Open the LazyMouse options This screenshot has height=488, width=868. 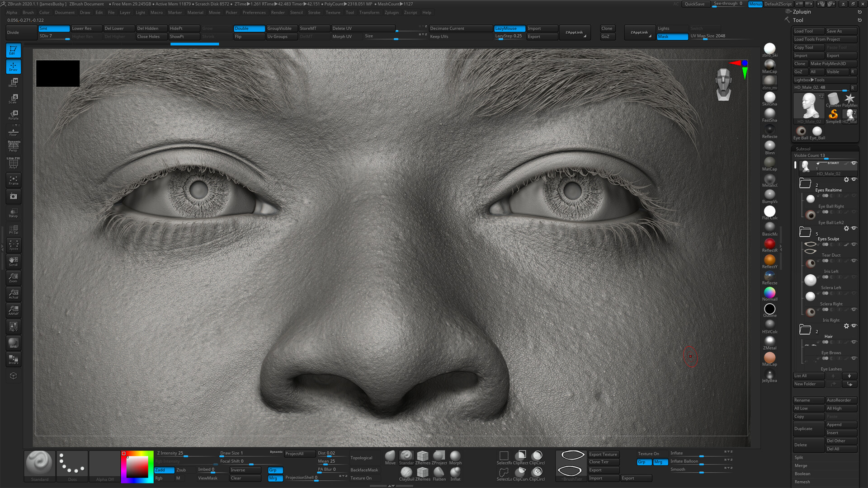[509, 28]
